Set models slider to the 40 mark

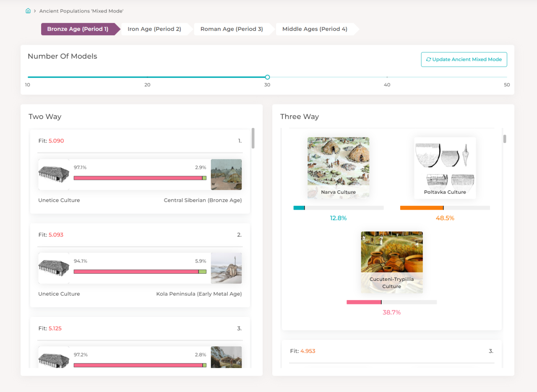[387, 77]
